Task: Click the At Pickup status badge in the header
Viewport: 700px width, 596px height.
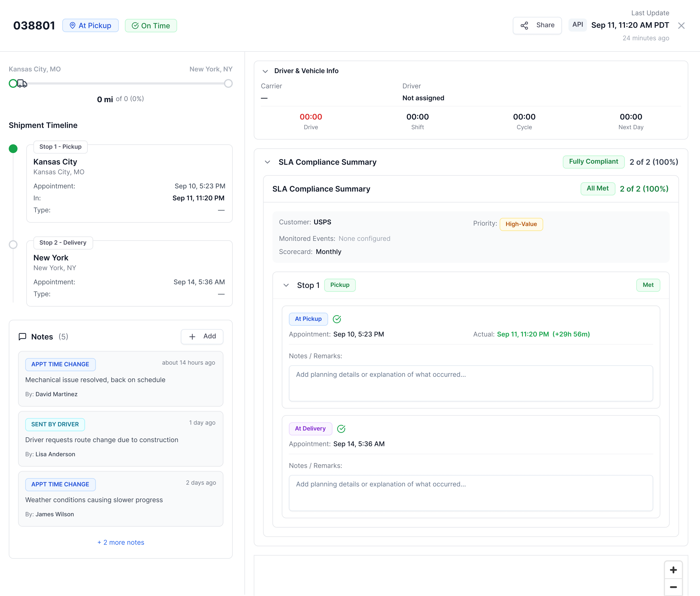Action: 90,26
